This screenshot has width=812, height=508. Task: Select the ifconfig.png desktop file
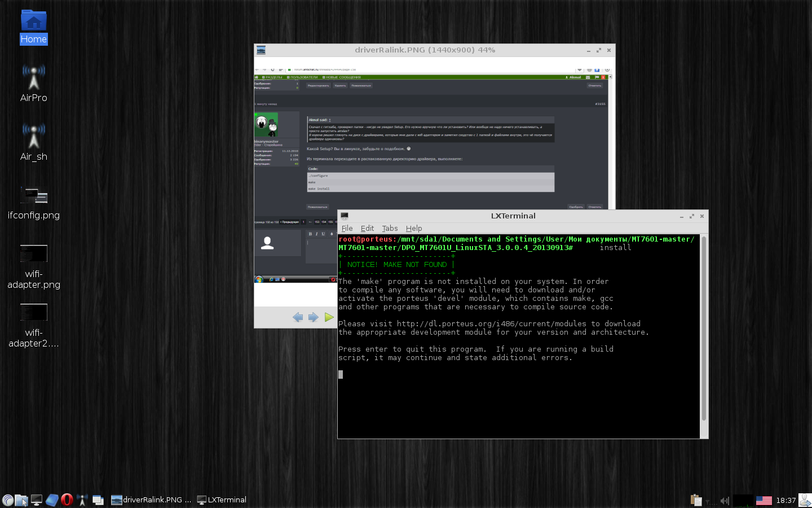(x=34, y=202)
